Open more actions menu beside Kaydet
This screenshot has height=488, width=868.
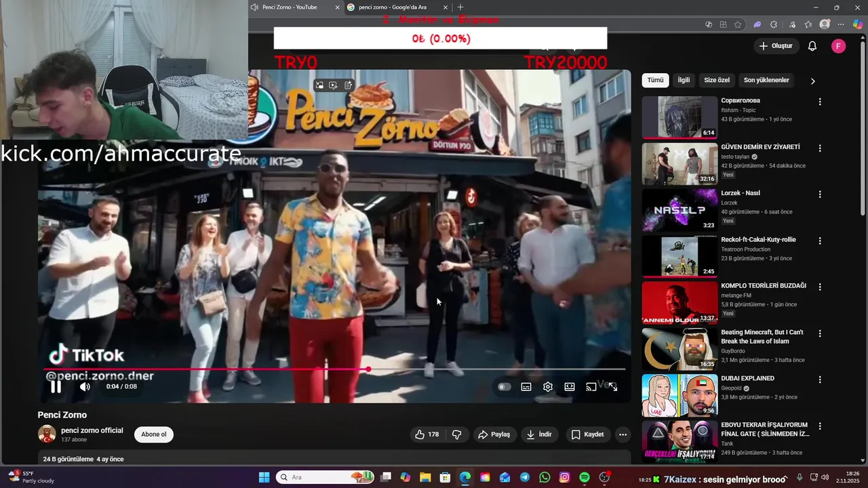pyautogui.click(x=623, y=434)
